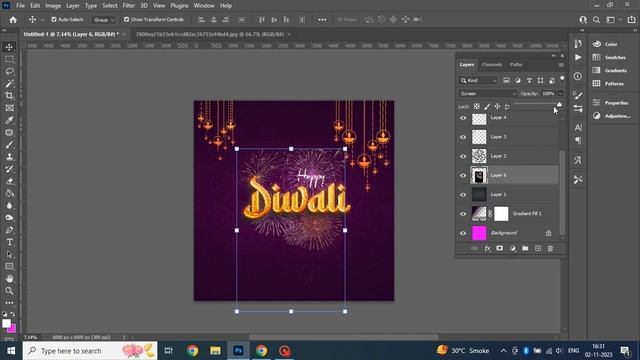Viewport: 640px width, 360px height.
Task: Open the Window menu
Action: click(204, 6)
